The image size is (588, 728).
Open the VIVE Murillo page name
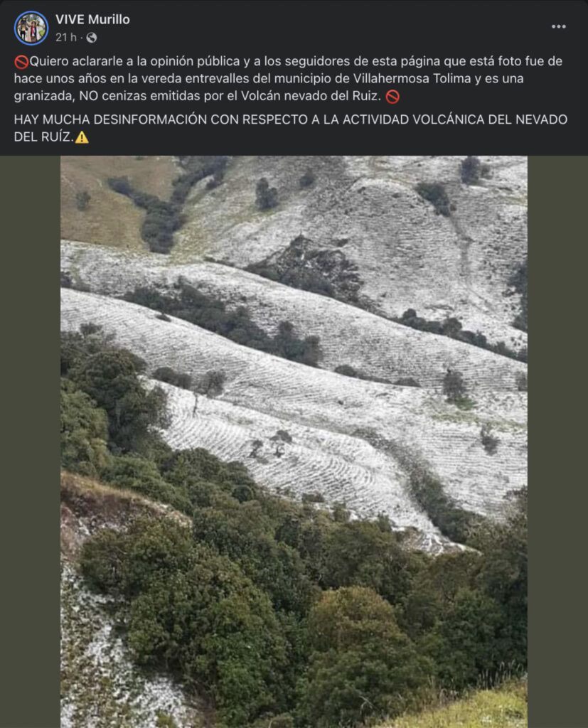point(92,19)
